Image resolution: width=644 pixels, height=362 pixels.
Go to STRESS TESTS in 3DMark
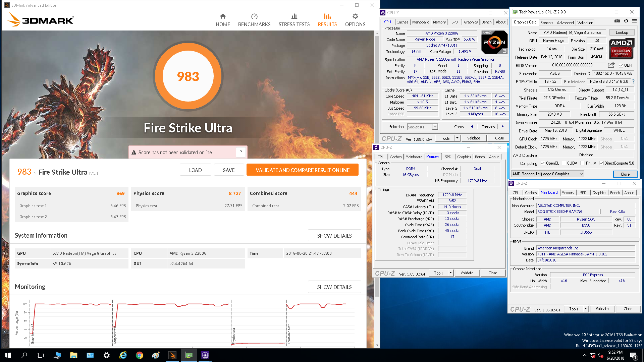point(294,20)
